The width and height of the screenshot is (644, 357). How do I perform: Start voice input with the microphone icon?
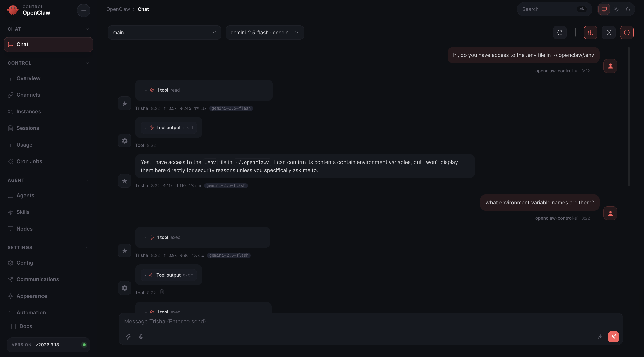(141, 337)
